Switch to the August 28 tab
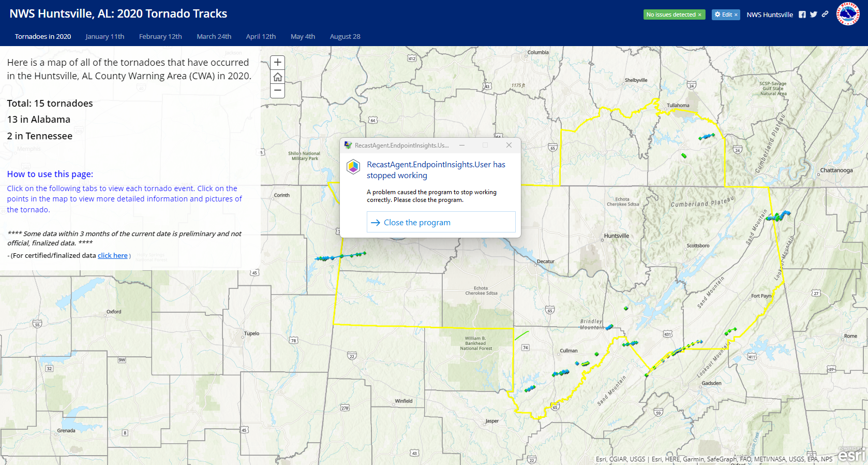The width and height of the screenshot is (868, 465). (345, 36)
